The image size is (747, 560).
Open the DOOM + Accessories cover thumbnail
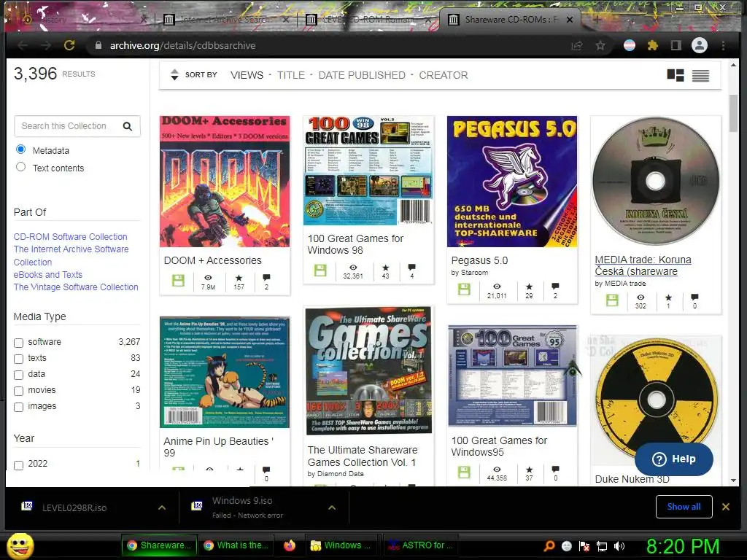coord(225,181)
